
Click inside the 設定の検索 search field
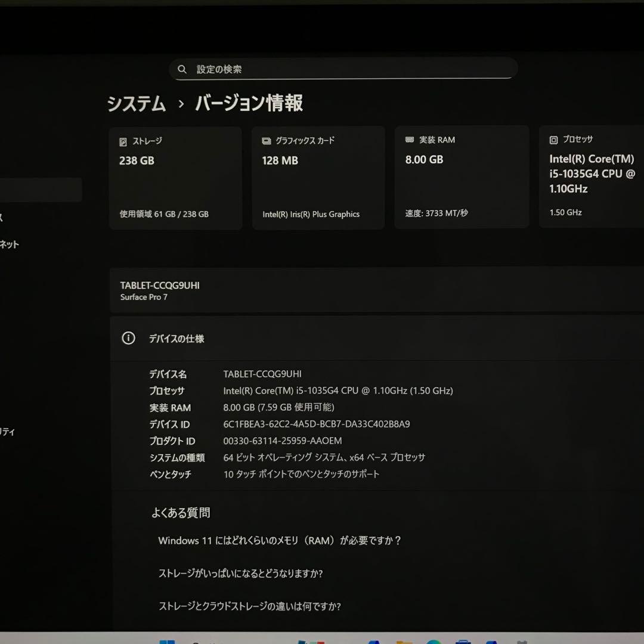click(x=343, y=69)
